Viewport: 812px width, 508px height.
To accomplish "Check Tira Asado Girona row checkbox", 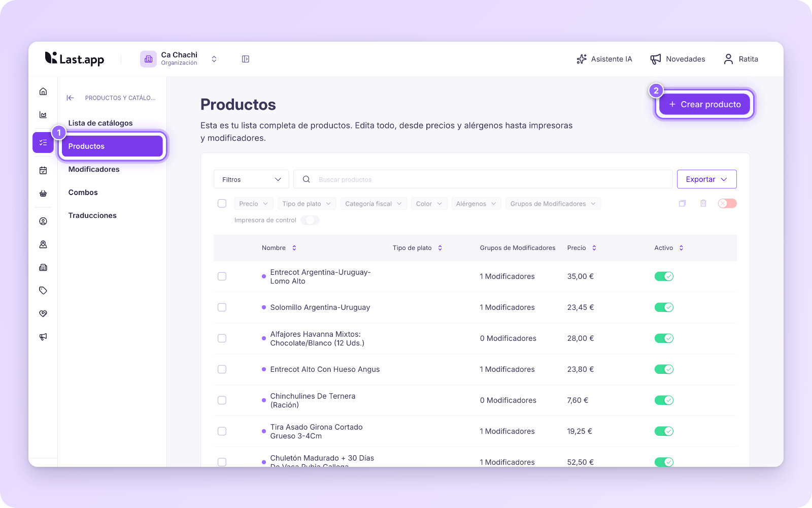I will coord(222,431).
